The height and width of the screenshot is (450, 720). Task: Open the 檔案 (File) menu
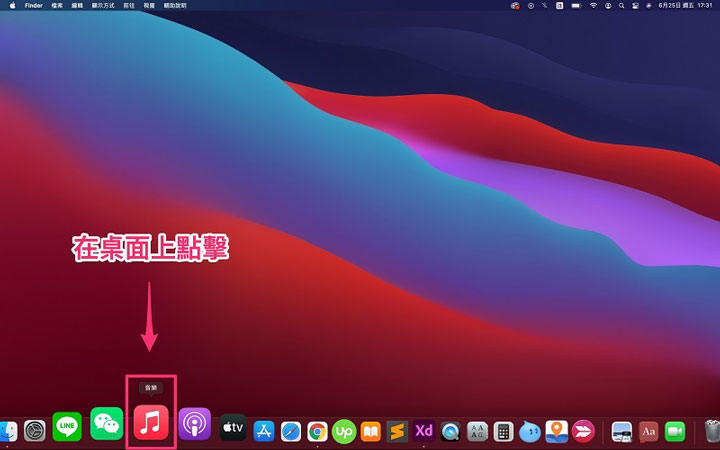click(x=57, y=6)
